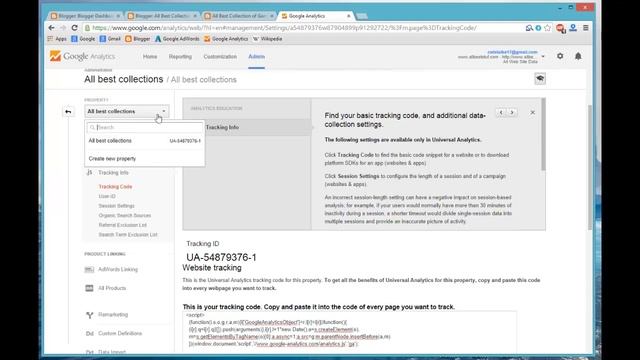Open the Gmail bookmark
The width and height of the screenshot is (640, 360).
coord(110,39)
